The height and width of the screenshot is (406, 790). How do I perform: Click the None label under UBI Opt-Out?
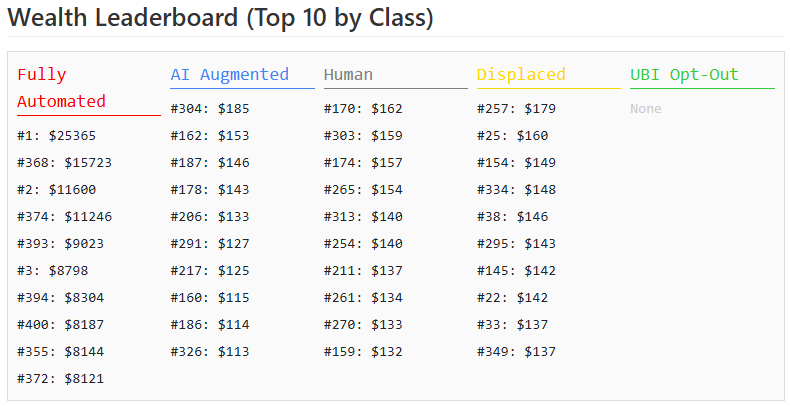click(x=646, y=109)
